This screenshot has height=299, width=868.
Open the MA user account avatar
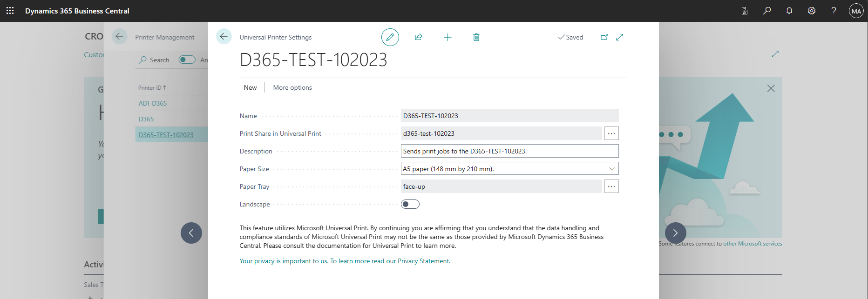(856, 11)
